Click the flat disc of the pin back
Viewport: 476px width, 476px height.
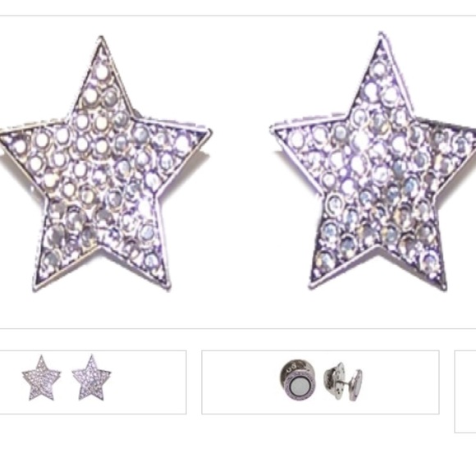coord(356,384)
